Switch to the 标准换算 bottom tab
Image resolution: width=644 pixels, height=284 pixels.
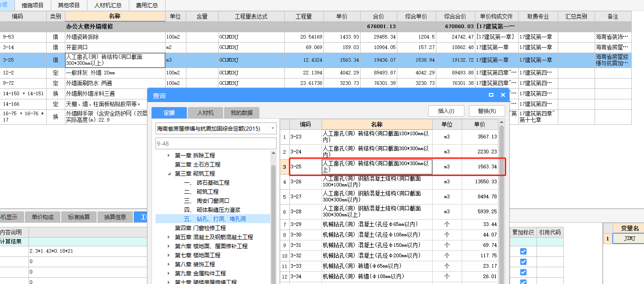point(79,217)
